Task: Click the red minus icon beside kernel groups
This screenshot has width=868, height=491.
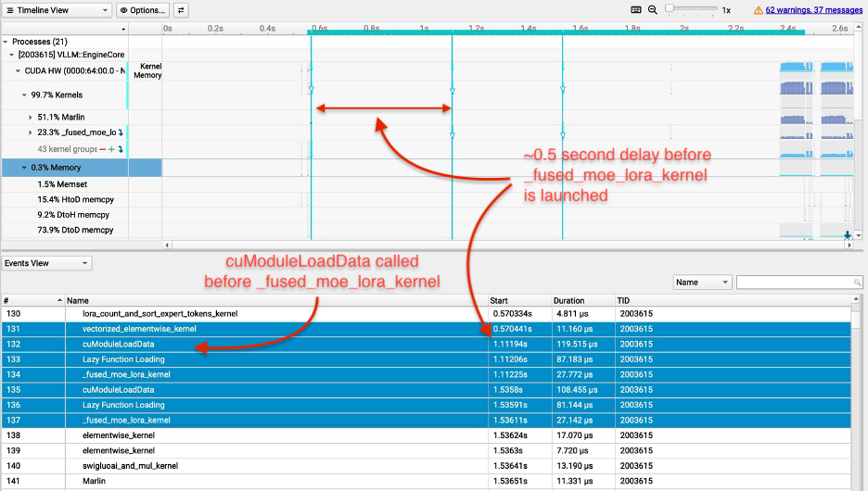Action: pos(103,149)
